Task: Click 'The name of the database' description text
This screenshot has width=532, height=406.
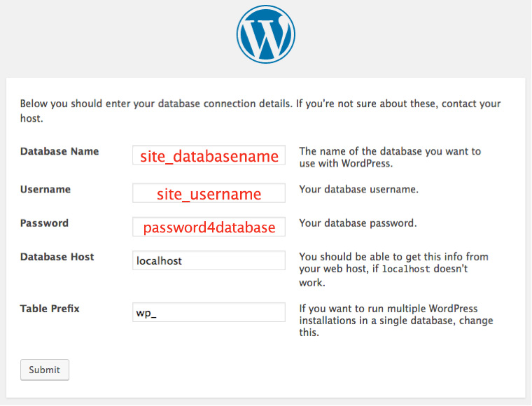Action: (390, 157)
